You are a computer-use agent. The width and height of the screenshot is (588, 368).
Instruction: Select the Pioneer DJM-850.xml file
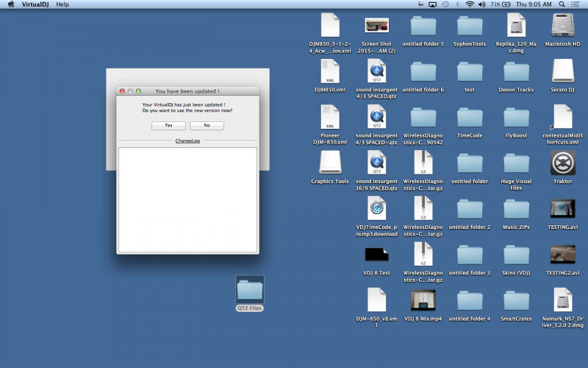point(330,117)
